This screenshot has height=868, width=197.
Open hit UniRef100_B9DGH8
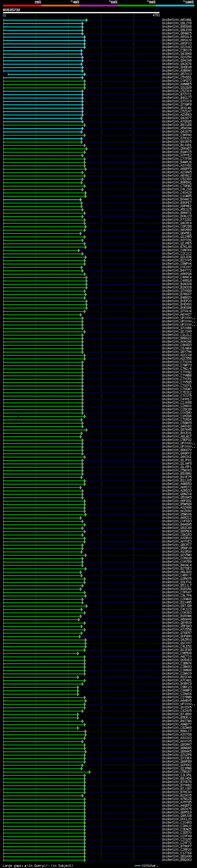tap(177, 26)
